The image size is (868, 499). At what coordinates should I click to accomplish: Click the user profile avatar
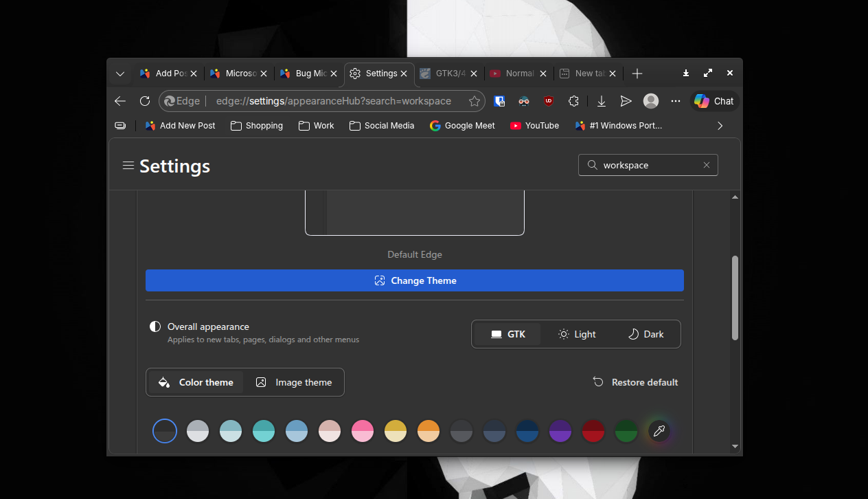(650, 101)
